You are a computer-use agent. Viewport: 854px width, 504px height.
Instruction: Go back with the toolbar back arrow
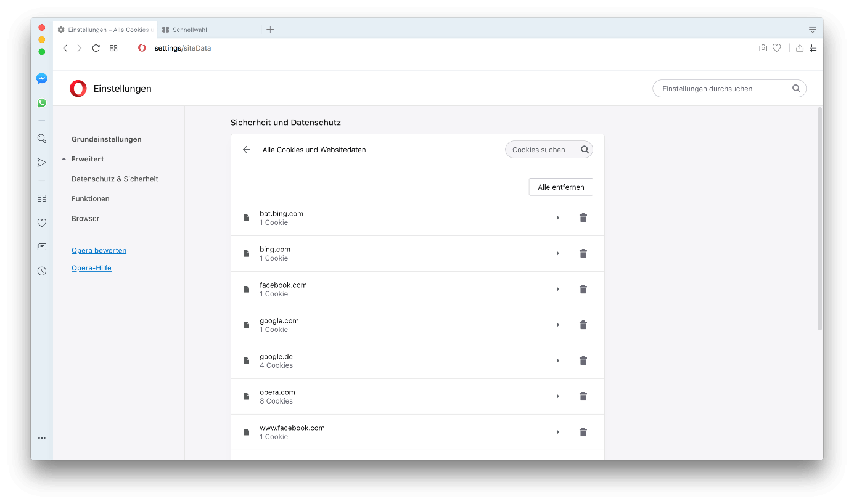click(x=65, y=48)
